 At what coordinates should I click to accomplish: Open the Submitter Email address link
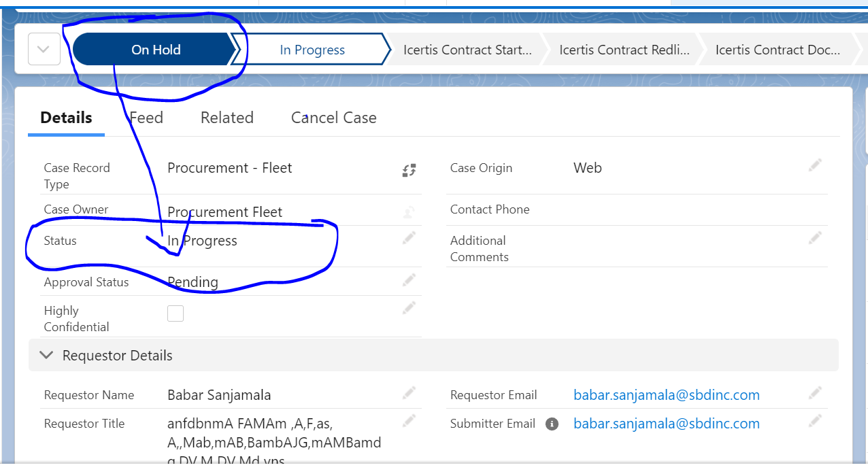(666, 424)
